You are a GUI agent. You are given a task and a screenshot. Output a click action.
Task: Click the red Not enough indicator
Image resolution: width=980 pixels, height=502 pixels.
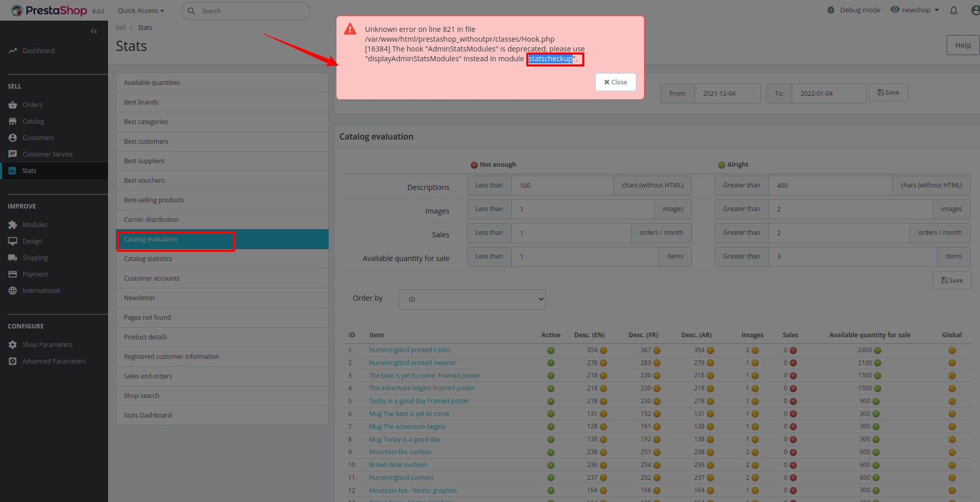coord(474,165)
